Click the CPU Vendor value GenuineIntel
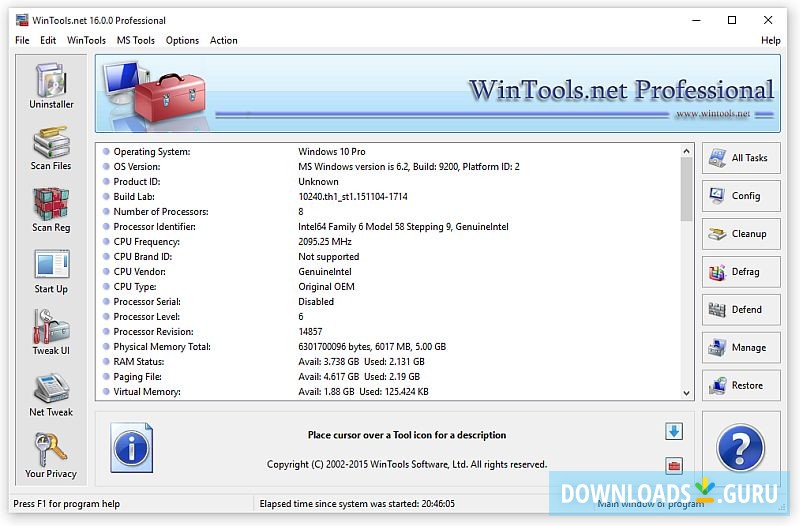800x526 pixels. [325, 272]
